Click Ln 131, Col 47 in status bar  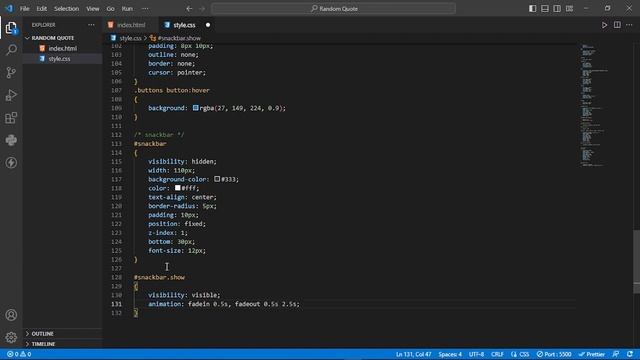413,354
